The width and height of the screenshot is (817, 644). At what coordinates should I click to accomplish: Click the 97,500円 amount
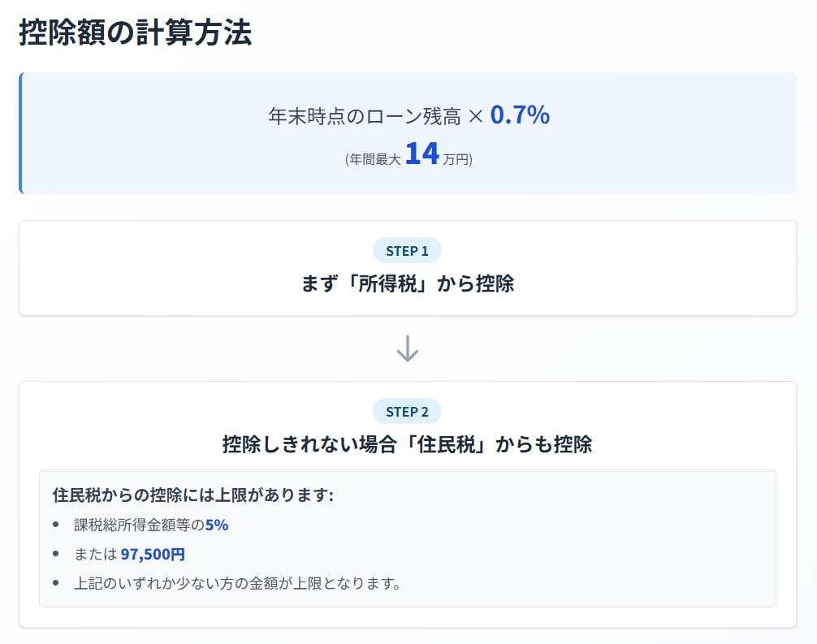[153, 554]
